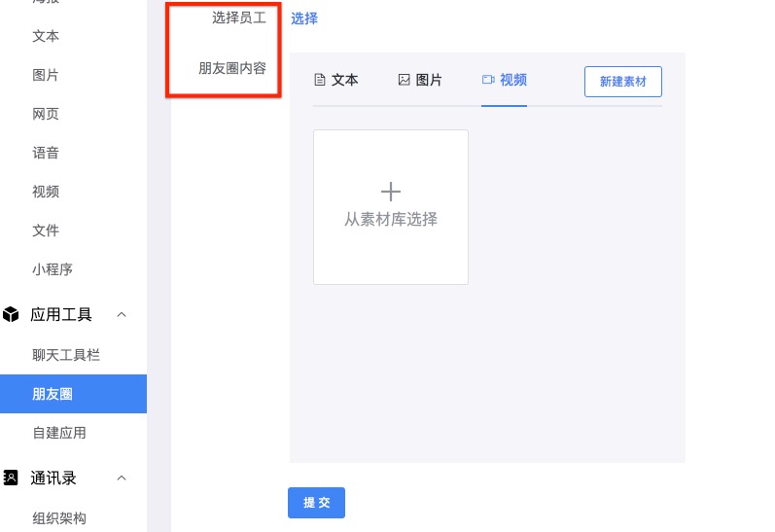Viewport: 775px width, 532px height.
Task: Open 文本 in the sidebar
Action: (46, 36)
